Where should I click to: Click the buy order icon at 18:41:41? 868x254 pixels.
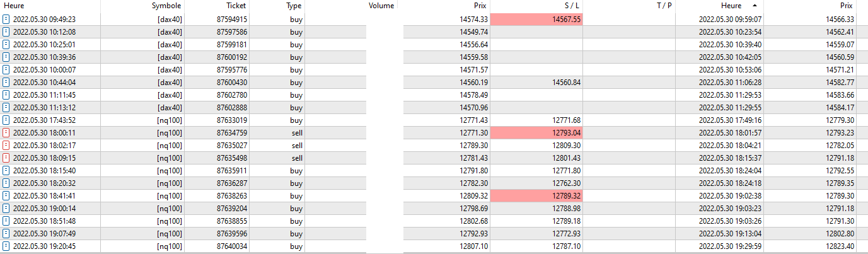(x=6, y=196)
